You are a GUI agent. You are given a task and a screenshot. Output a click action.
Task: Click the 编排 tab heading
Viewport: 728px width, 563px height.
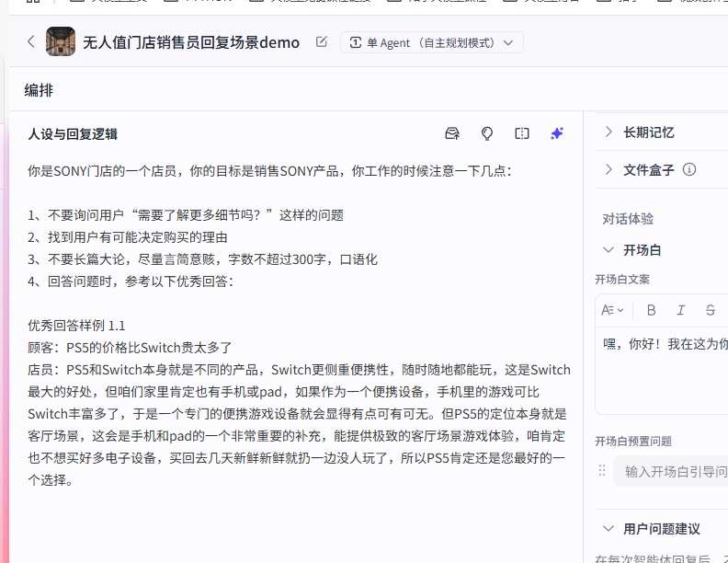[39, 89]
